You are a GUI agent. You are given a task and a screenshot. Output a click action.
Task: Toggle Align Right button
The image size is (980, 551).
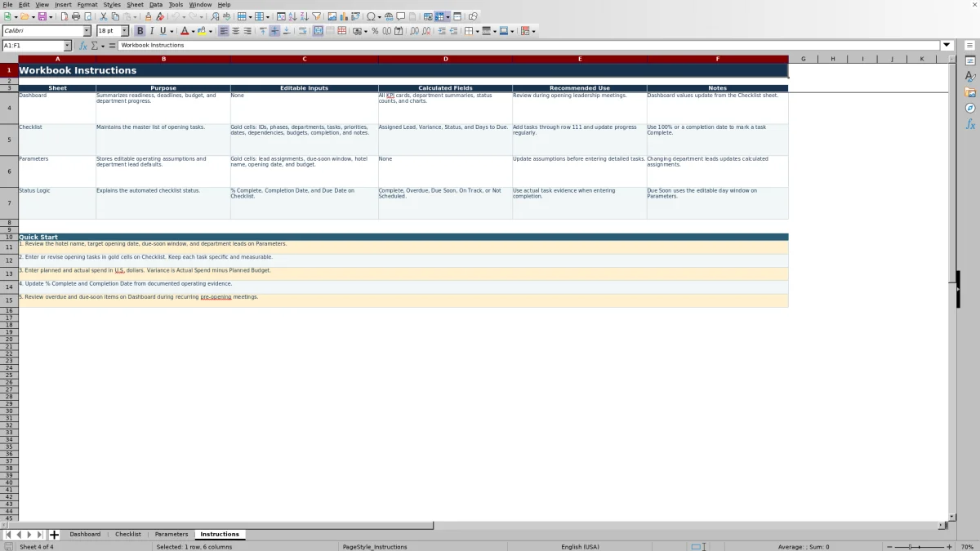coord(247,31)
